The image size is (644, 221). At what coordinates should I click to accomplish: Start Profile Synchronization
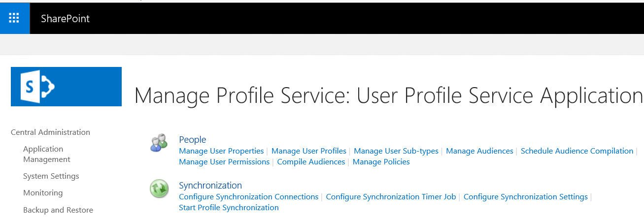pos(229,208)
